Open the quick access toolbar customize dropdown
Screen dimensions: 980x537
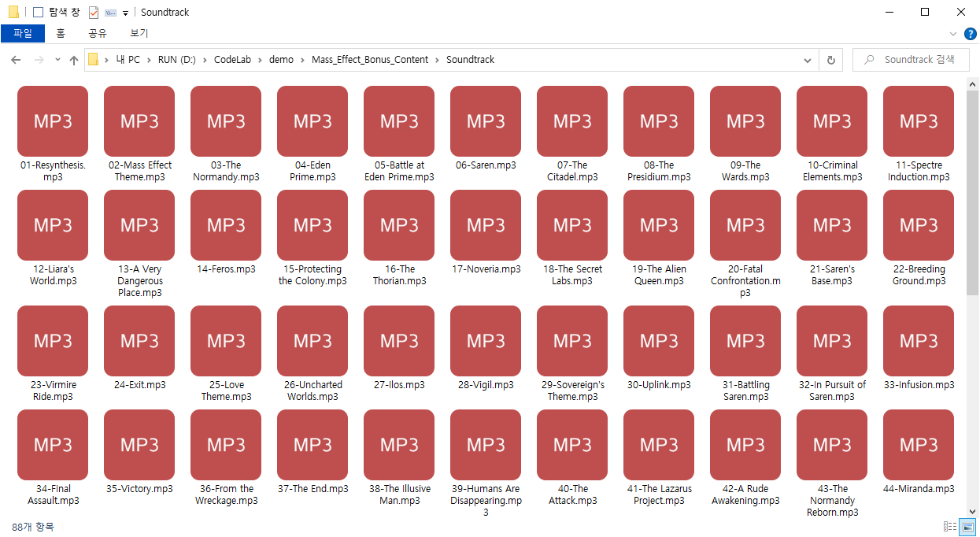click(x=125, y=13)
